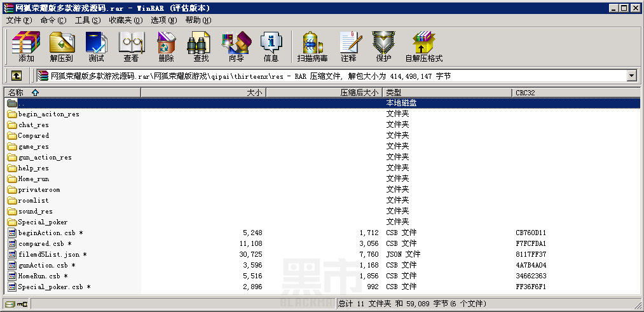
Task: Open the 收藏夹(O) menu
Action: coord(126,20)
